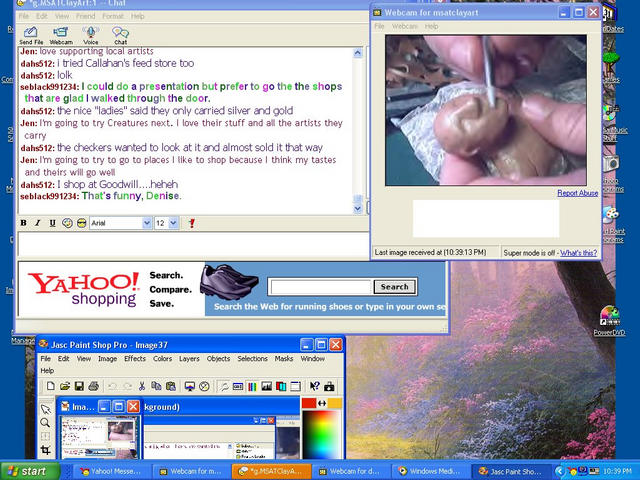
Task: Click the Yahoo Shopping Search button
Action: [395, 287]
